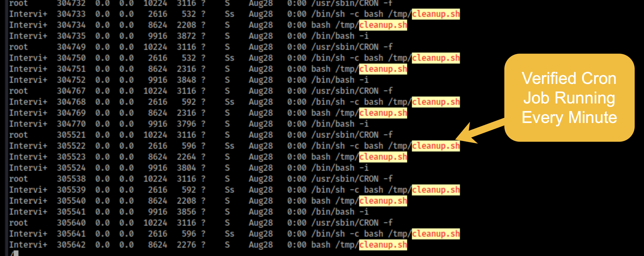This screenshot has height=256, width=644.
Task: Click highlighted cleanup.sh on PID 305522 row
Action: (x=436, y=146)
